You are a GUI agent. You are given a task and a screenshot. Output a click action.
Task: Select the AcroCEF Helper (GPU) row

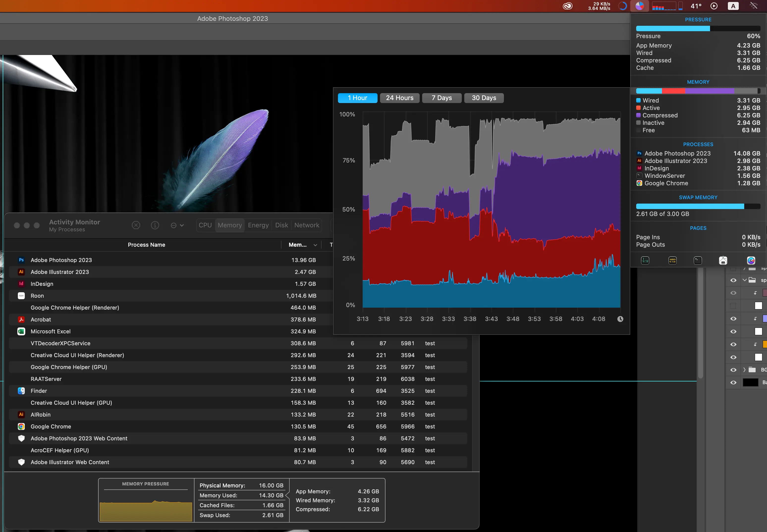(238, 450)
